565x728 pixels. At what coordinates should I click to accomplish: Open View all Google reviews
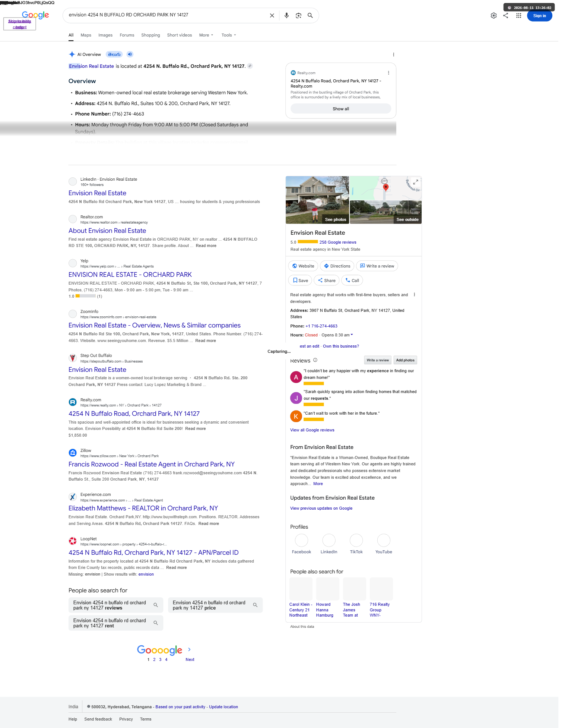coord(312,430)
